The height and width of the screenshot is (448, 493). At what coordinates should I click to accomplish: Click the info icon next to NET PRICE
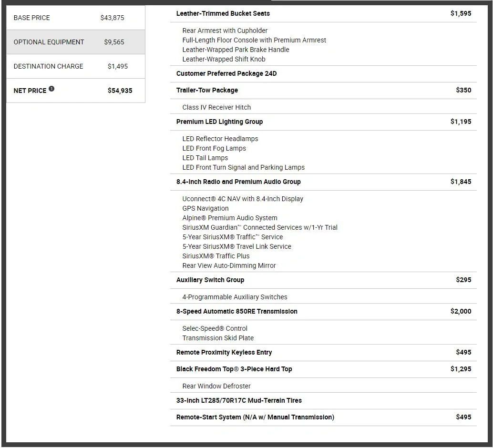click(51, 89)
